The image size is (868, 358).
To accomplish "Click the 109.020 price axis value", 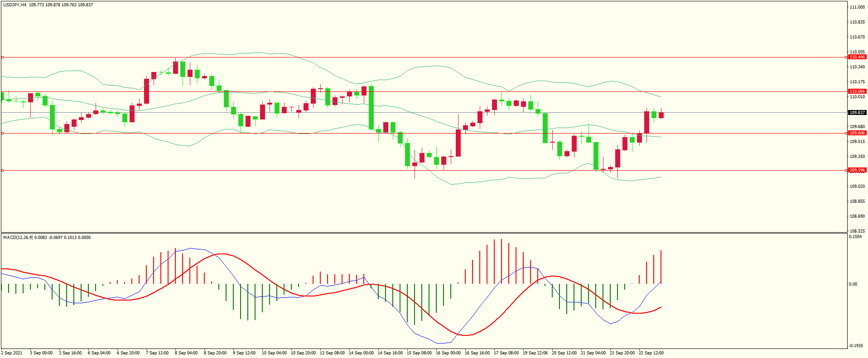I will point(857,186).
